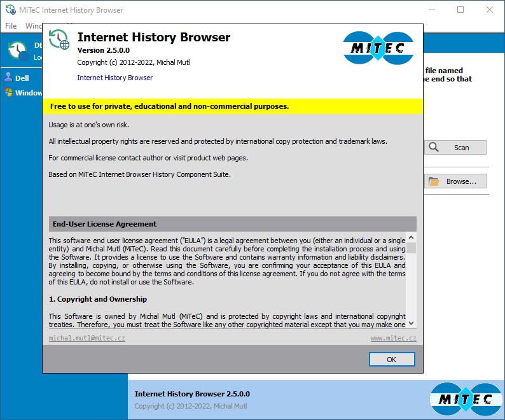Click the OK button in About dialog
This screenshot has width=505, height=420.
[x=392, y=359]
